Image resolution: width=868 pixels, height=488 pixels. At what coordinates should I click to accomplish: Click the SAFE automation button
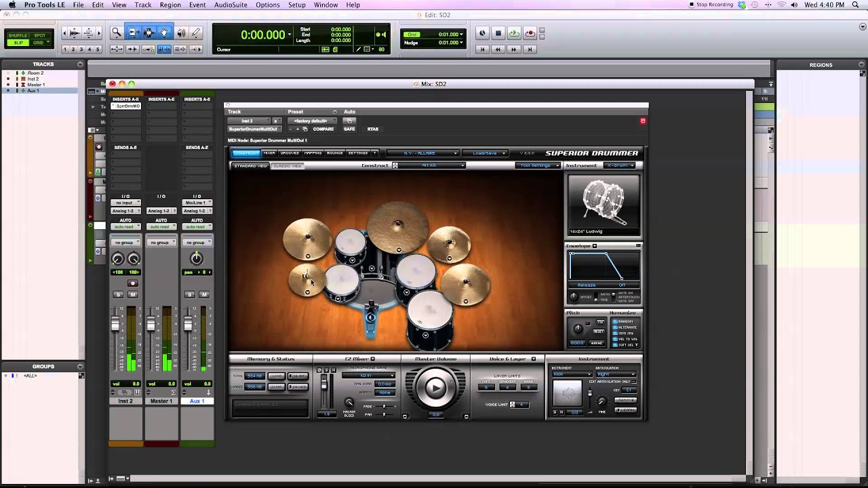pyautogui.click(x=349, y=129)
